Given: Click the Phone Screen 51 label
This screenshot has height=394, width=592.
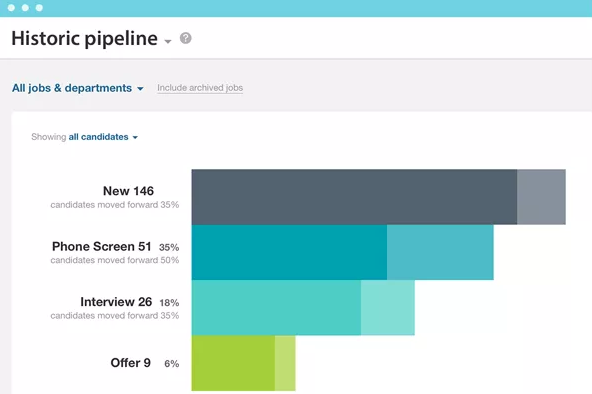Looking at the screenshot, I should 102,246.
